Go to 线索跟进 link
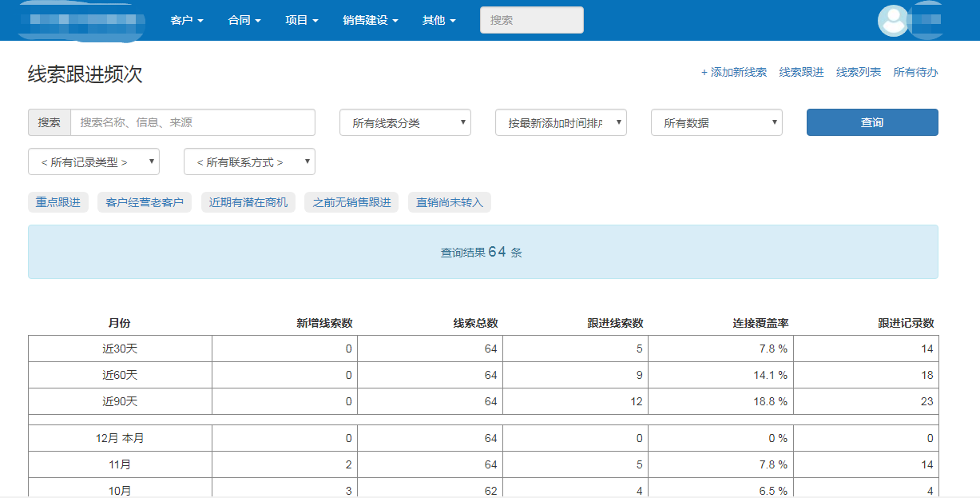This screenshot has height=498, width=980. point(801,72)
